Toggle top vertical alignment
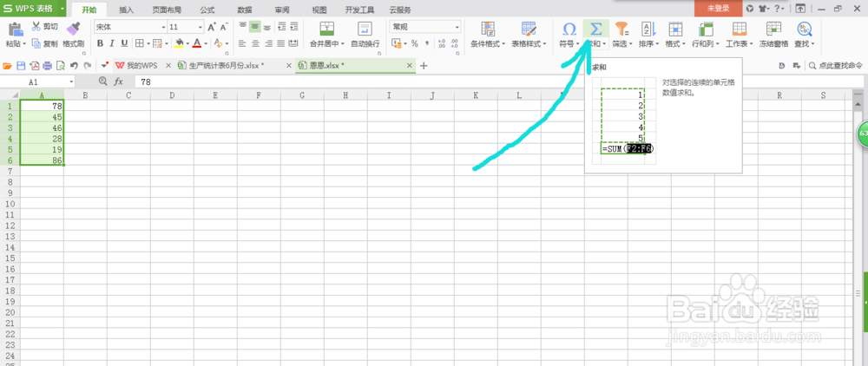The height and width of the screenshot is (366, 868). tap(242, 27)
